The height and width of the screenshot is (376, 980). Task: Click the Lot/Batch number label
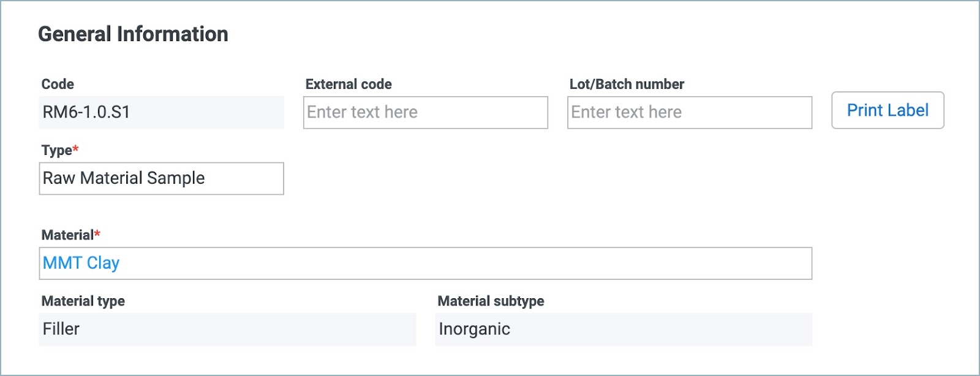[627, 85]
